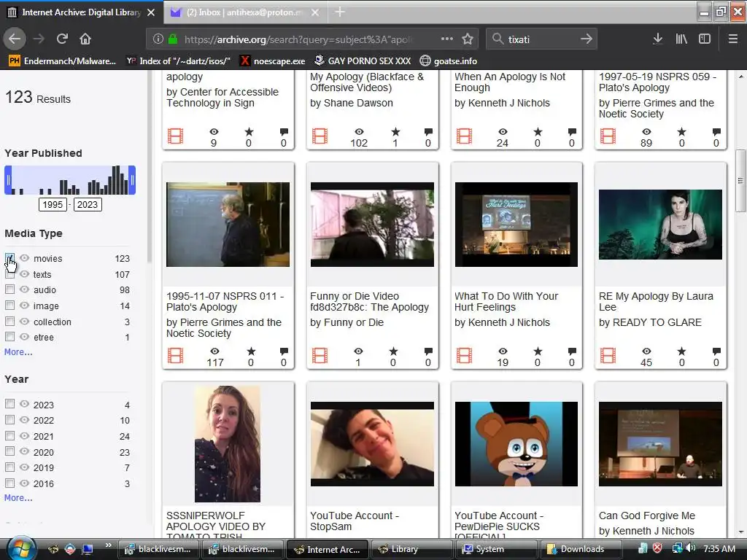Open a new tab with the plus button
Viewport: 747px width, 560px height.
tap(340, 12)
